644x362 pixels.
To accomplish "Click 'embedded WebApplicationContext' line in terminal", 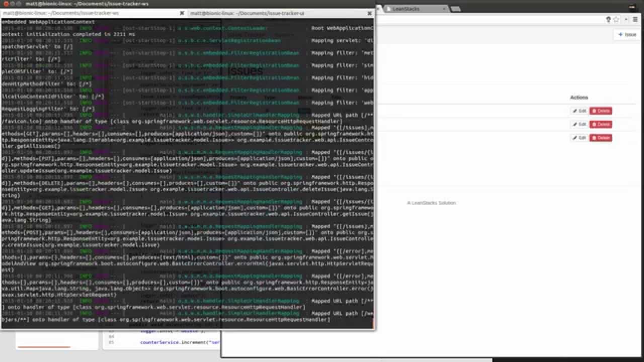I will 48,22.
